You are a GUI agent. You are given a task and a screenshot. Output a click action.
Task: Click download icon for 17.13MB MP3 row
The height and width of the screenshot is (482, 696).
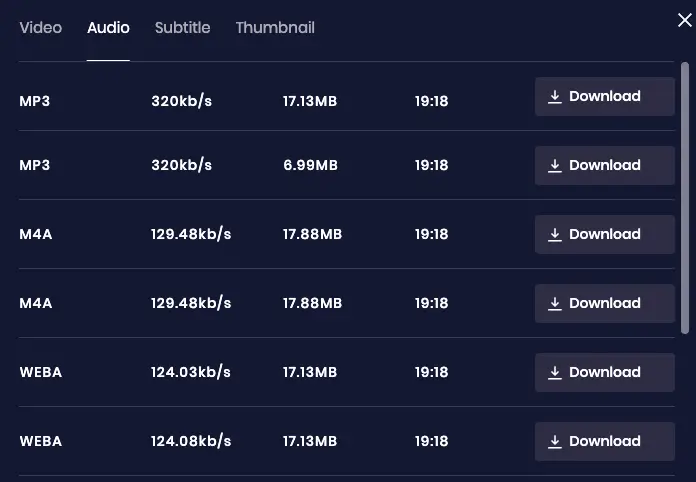point(555,97)
